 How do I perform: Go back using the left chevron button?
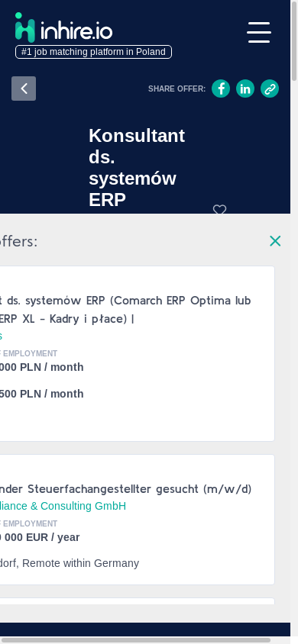[x=24, y=89]
